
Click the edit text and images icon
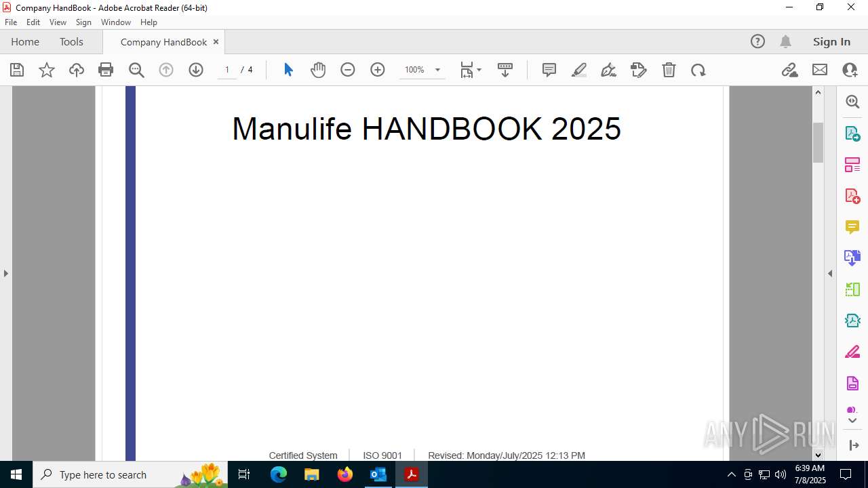pyautogui.click(x=639, y=70)
